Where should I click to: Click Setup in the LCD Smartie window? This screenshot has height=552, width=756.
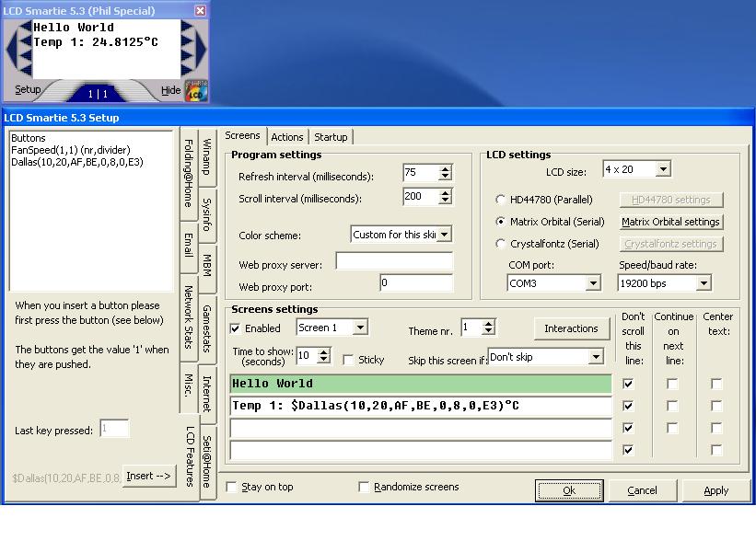28,89
